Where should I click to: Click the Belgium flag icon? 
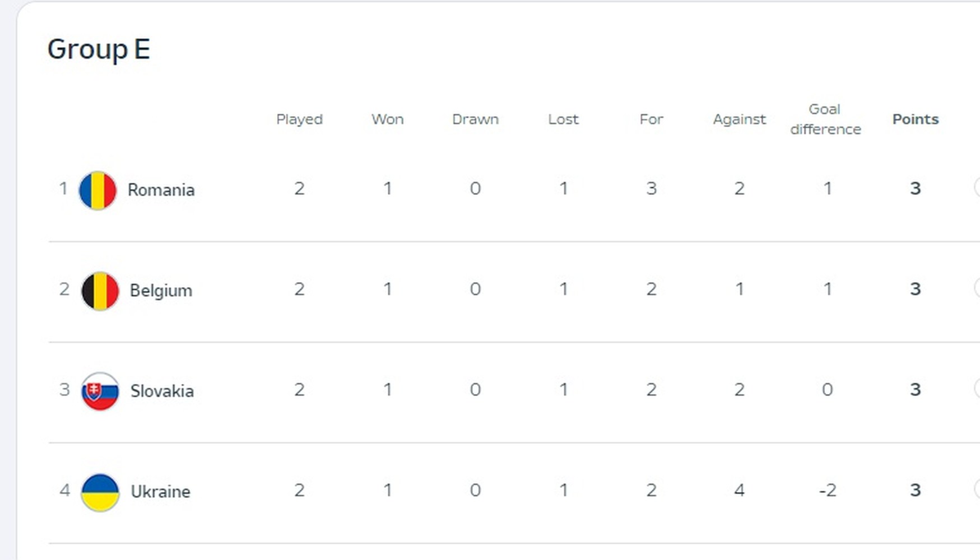coord(100,291)
